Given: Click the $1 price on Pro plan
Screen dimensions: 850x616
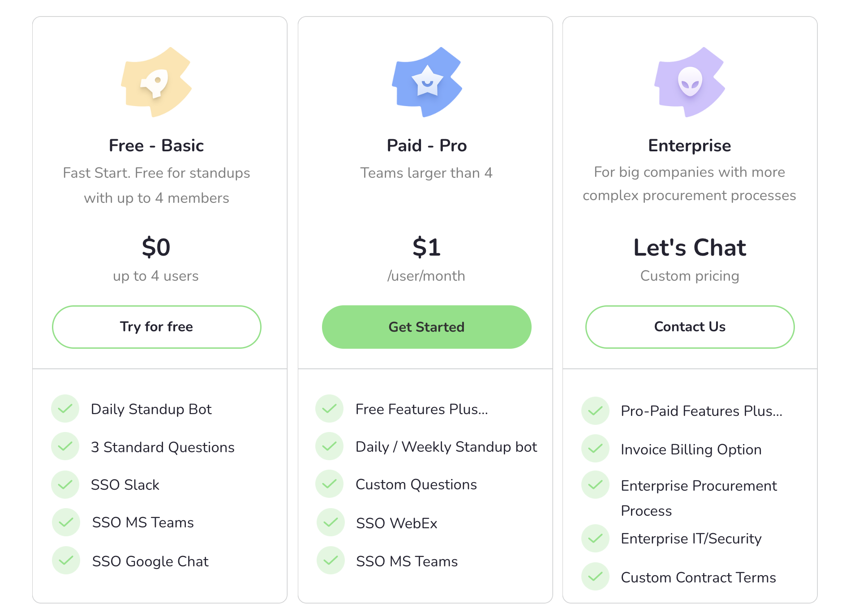Looking at the screenshot, I should [426, 247].
